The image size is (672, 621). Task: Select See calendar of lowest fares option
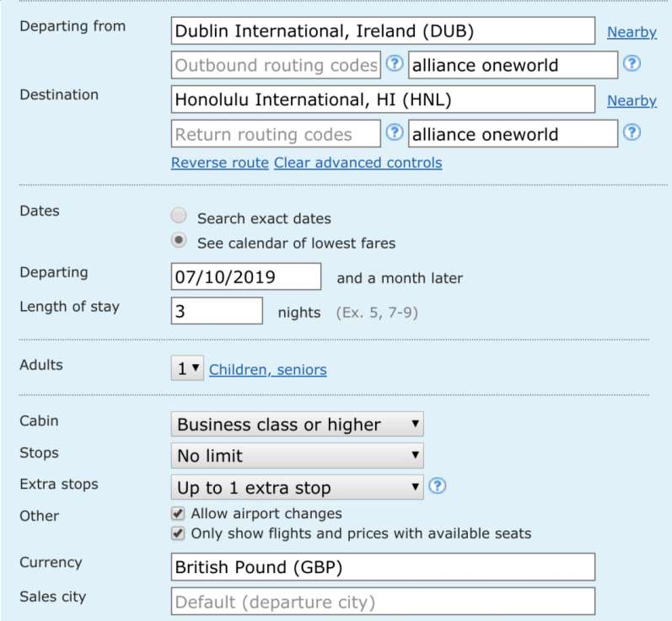(x=179, y=240)
